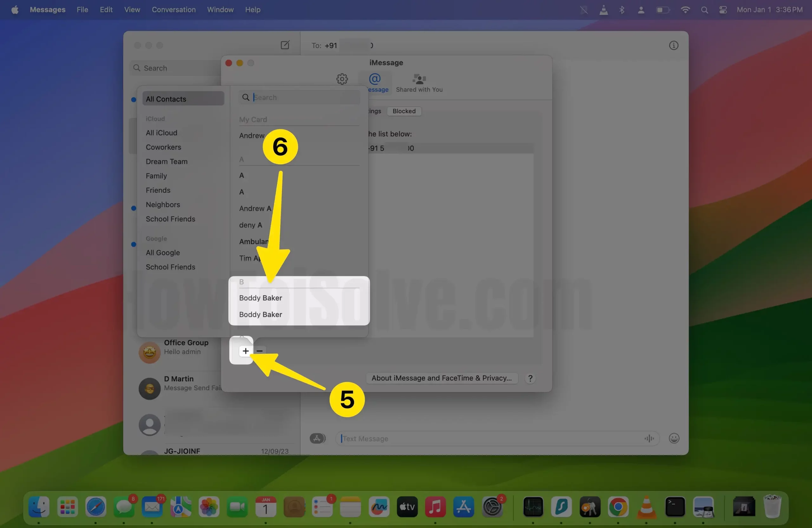Click the audio message waveform icon
This screenshot has width=812, height=528.
[x=649, y=438]
